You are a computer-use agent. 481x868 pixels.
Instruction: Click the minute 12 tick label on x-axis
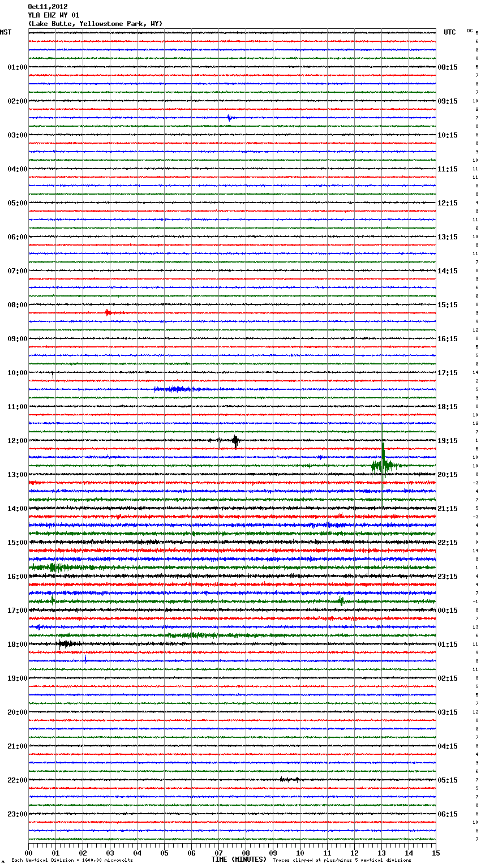(354, 853)
